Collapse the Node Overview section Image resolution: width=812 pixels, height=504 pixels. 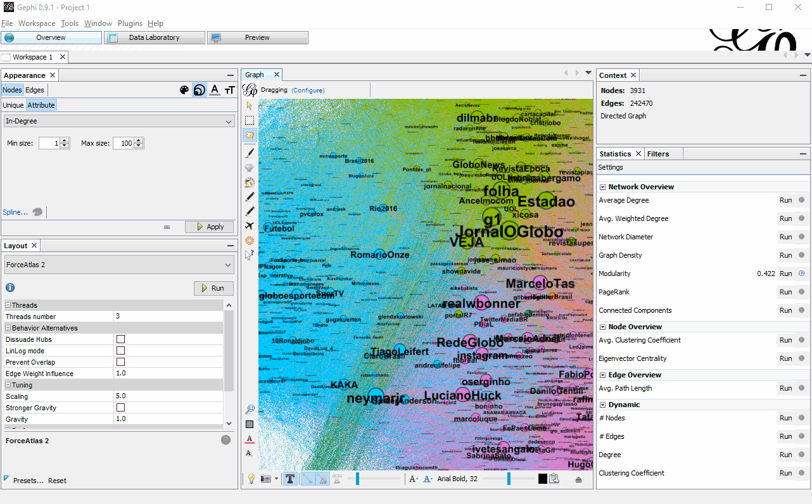pyautogui.click(x=602, y=327)
